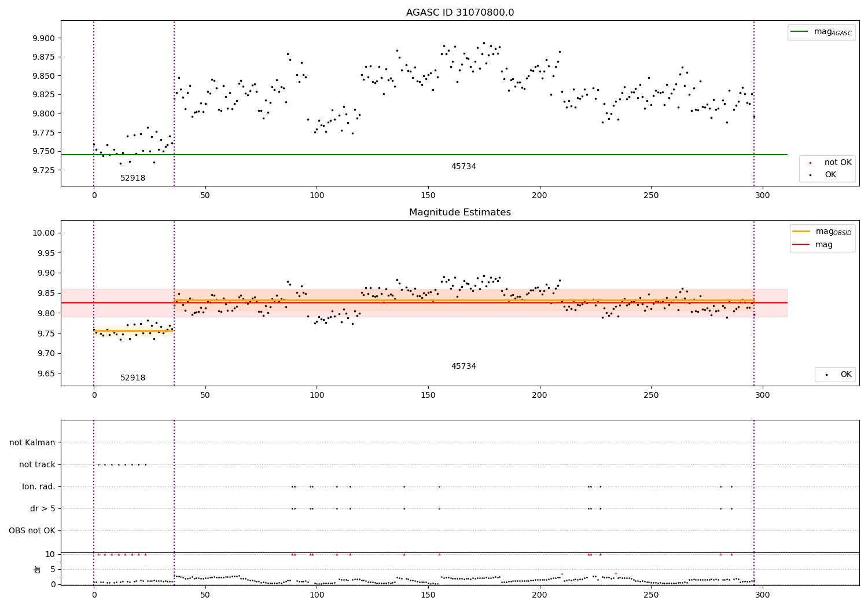Viewport: 868px width, 608px height.
Task: Click the '45734' label in the AGASC ID plot
Action: 464,167
